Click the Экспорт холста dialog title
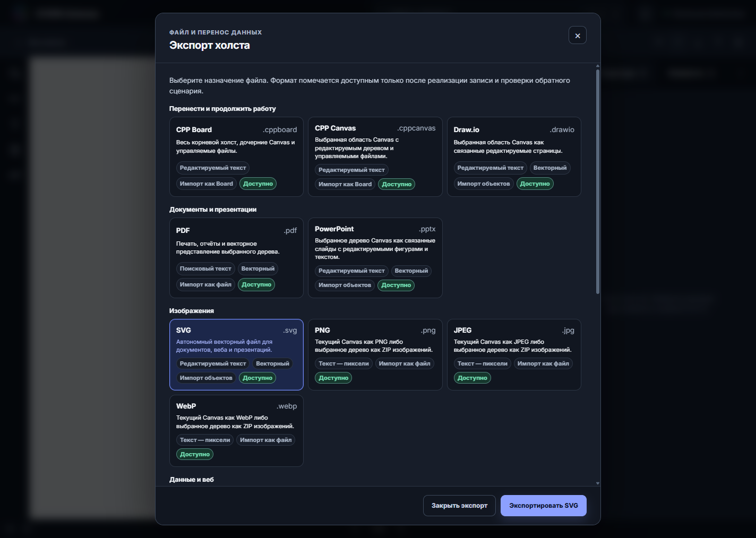Screen dimensions: 756x538 (210, 46)
